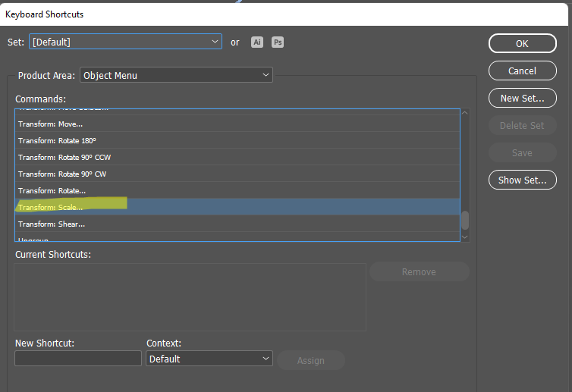The height and width of the screenshot is (392, 572).
Task: Click inside the Current Shortcuts box
Action: [x=190, y=297]
